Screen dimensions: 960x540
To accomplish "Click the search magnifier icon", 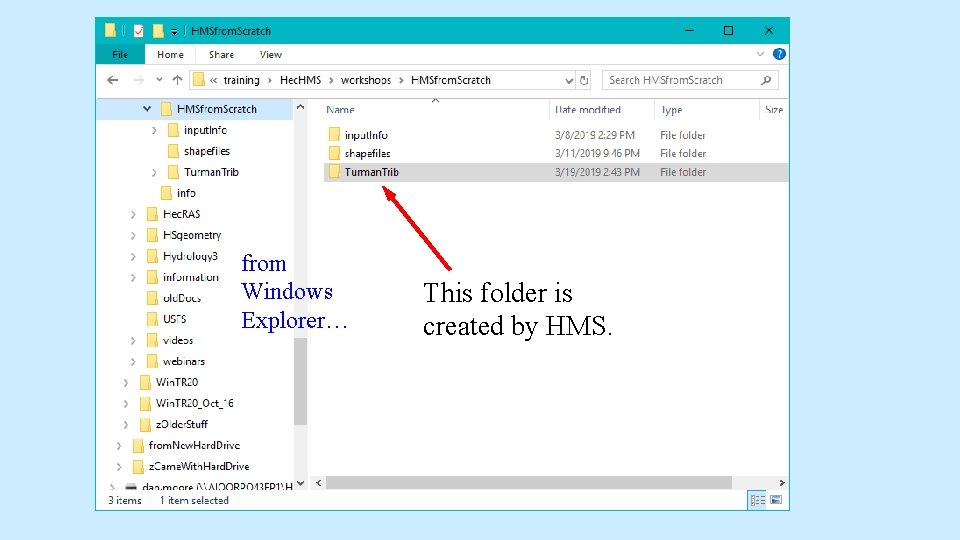I will (766, 80).
